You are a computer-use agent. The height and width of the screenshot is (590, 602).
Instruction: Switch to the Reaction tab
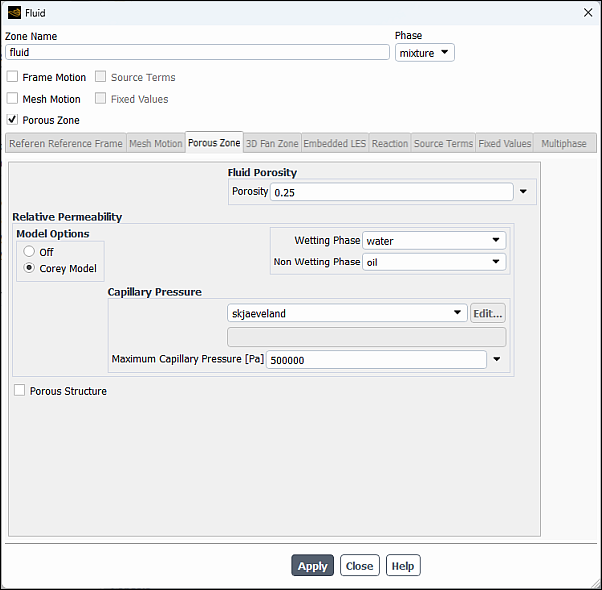tap(390, 144)
